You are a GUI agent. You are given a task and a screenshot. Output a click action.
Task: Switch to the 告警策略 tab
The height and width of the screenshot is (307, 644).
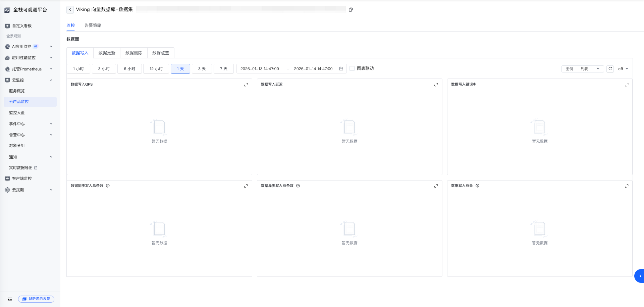tap(93, 25)
